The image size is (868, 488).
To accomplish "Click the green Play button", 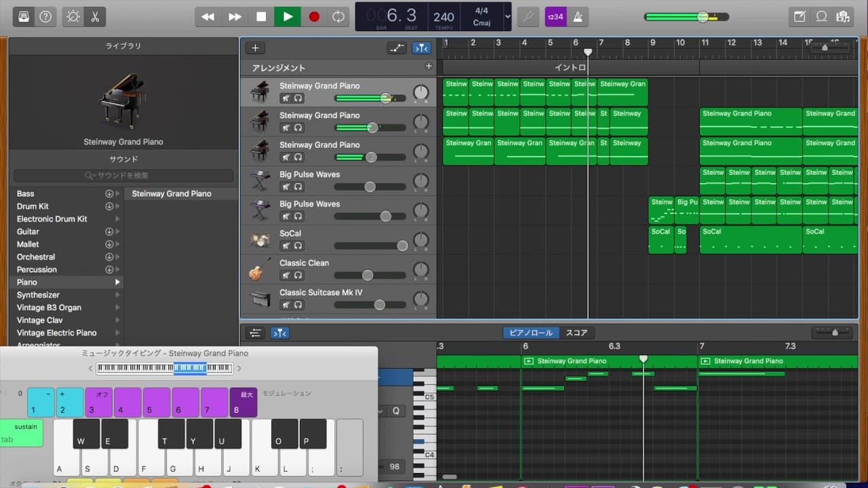I will click(288, 17).
